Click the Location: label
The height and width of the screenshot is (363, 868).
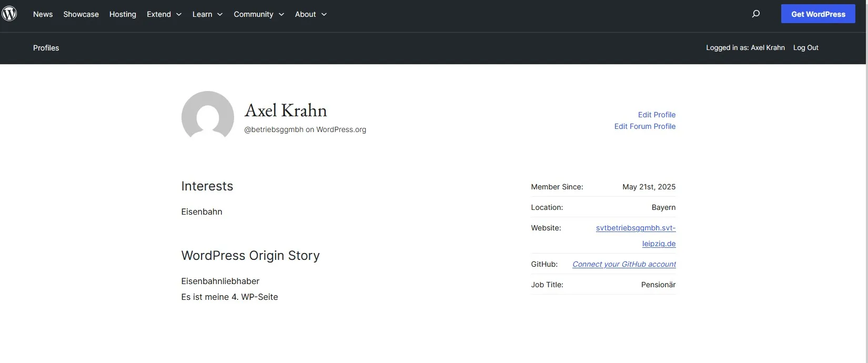click(547, 207)
